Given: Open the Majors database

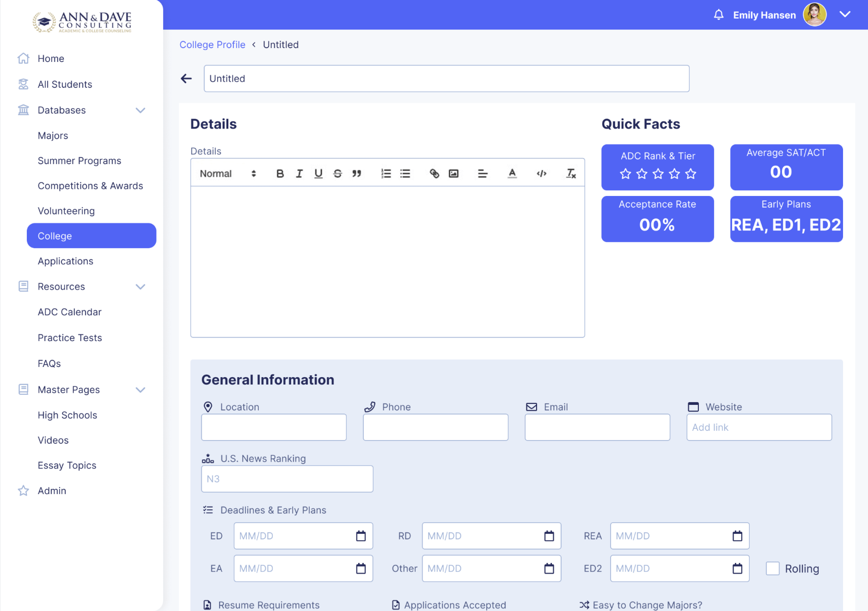Looking at the screenshot, I should [x=53, y=136].
